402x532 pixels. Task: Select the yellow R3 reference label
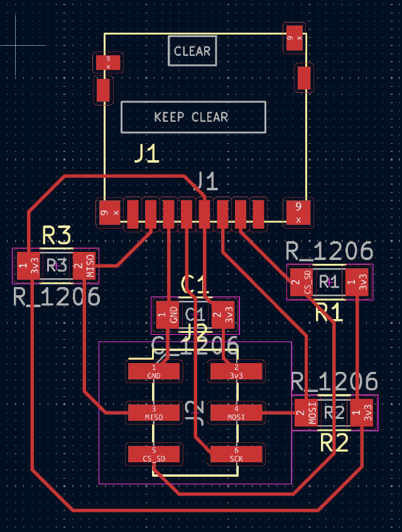57,236
